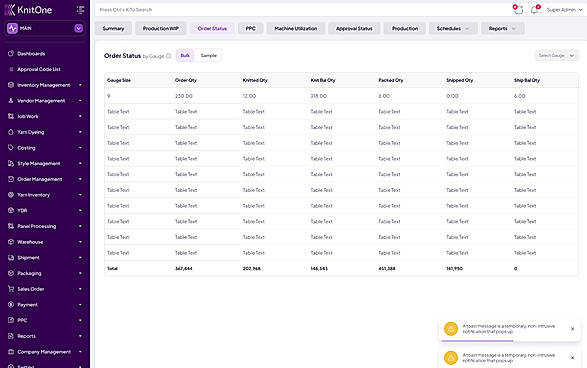
Task: Click the Job Work sidebar icon
Action: click(x=11, y=116)
